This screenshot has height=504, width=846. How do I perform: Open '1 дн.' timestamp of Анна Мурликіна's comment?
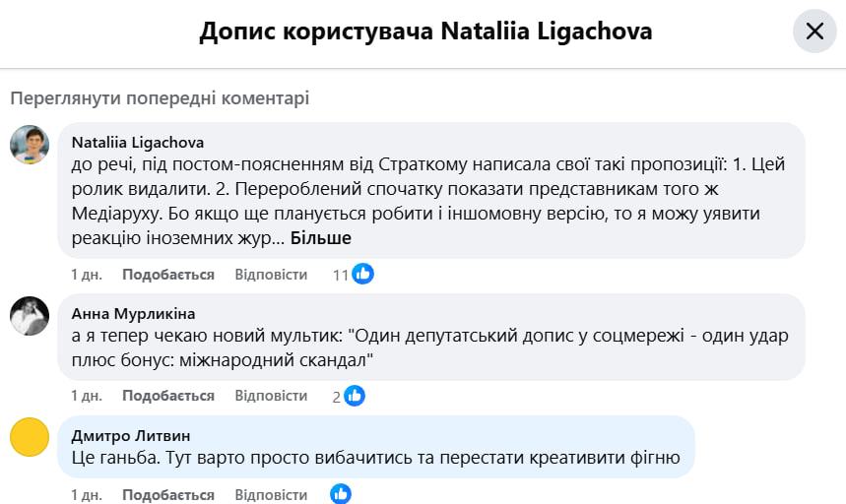coord(87,396)
